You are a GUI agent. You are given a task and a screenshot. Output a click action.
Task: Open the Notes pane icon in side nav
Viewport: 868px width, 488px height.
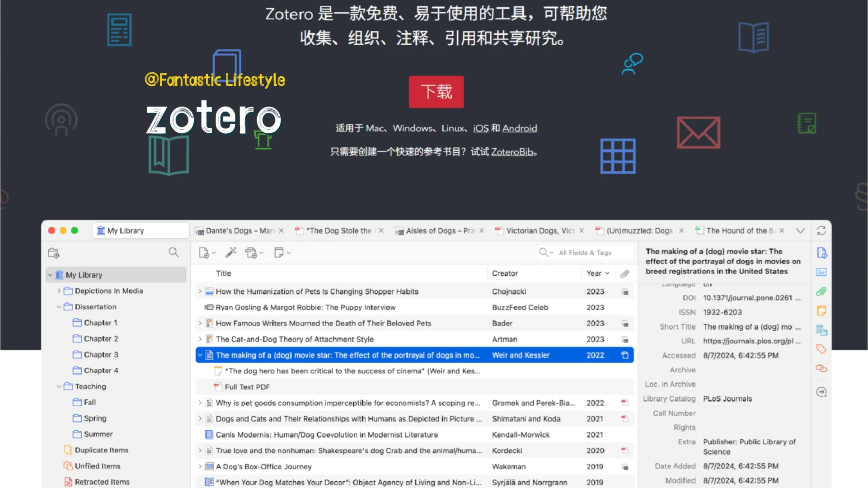point(821,310)
